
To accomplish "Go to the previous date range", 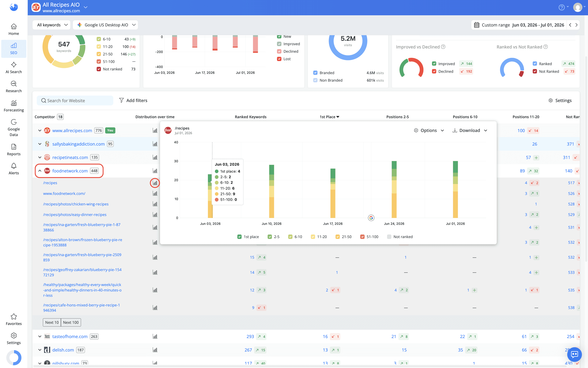I will click(x=570, y=25).
